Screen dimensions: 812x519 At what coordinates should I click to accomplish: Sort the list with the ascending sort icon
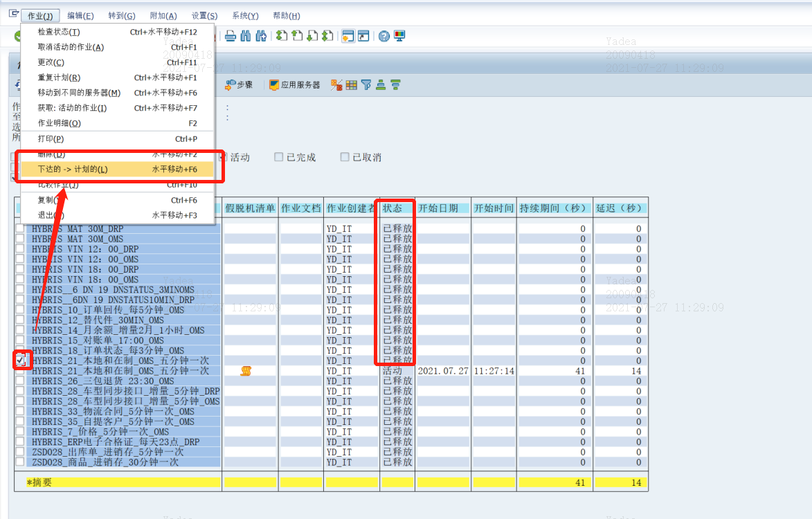380,84
